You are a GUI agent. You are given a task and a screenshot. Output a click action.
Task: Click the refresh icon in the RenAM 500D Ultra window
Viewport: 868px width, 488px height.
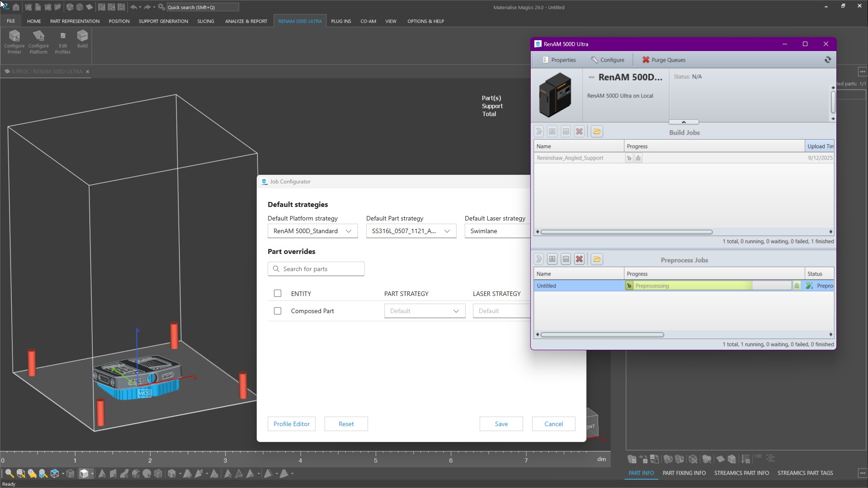click(828, 59)
